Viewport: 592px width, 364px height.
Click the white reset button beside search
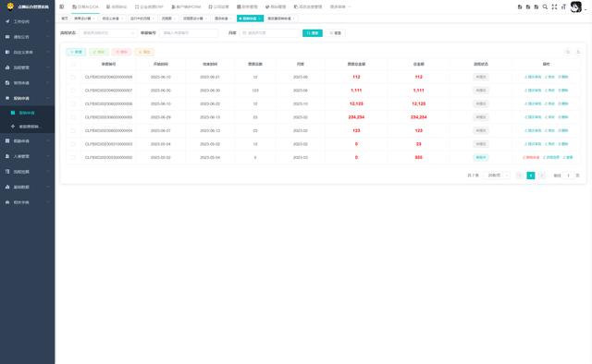(335, 33)
